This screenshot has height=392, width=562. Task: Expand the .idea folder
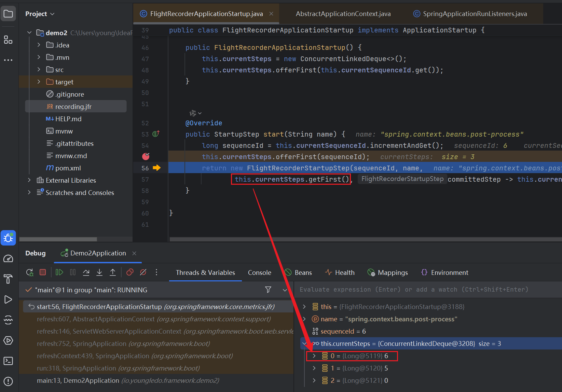point(39,45)
